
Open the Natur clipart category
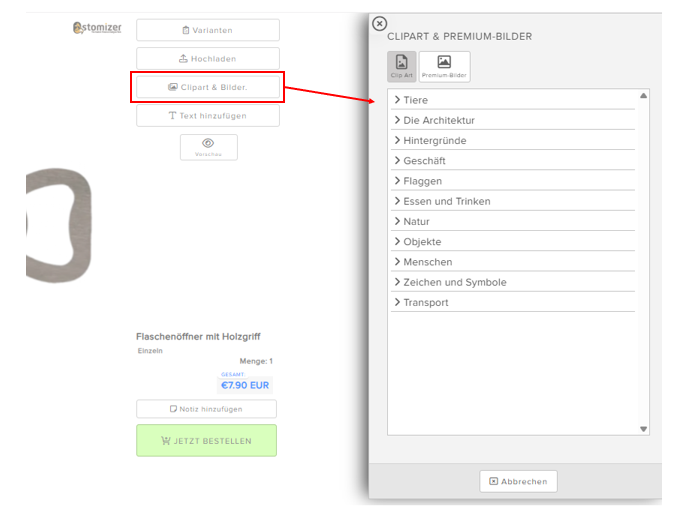pyautogui.click(x=416, y=221)
